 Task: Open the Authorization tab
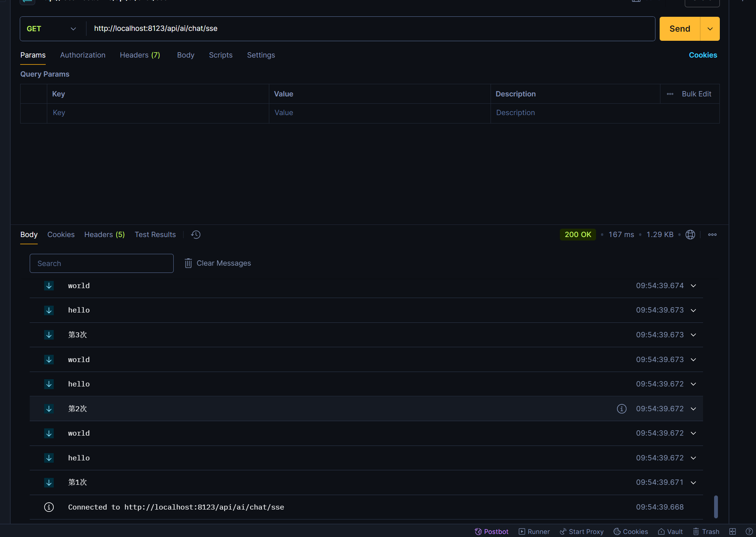(83, 55)
